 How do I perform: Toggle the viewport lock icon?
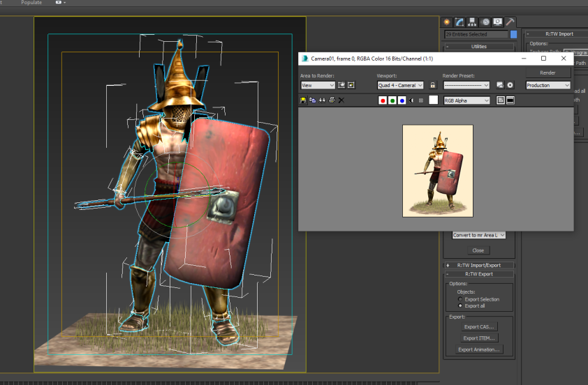(433, 85)
